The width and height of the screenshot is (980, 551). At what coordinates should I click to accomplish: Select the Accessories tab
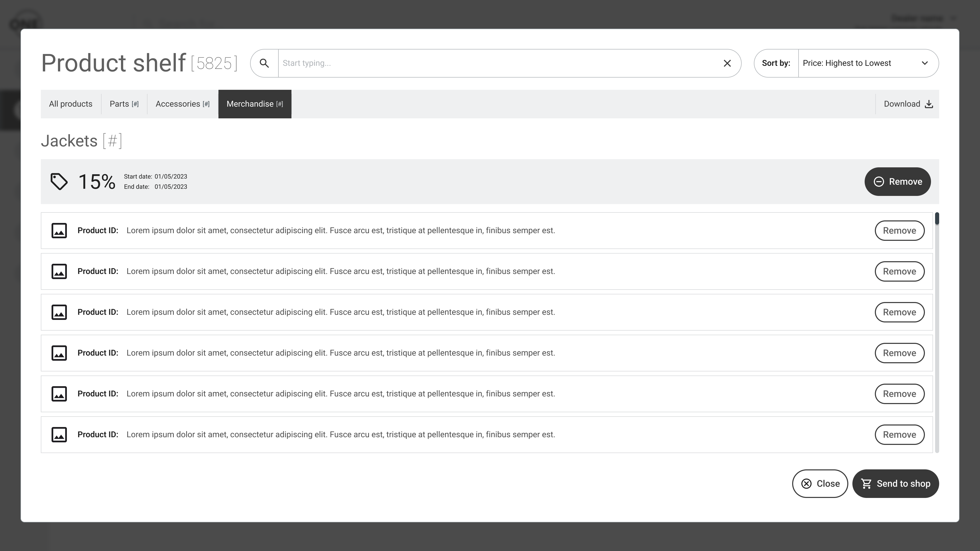(x=182, y=104)
